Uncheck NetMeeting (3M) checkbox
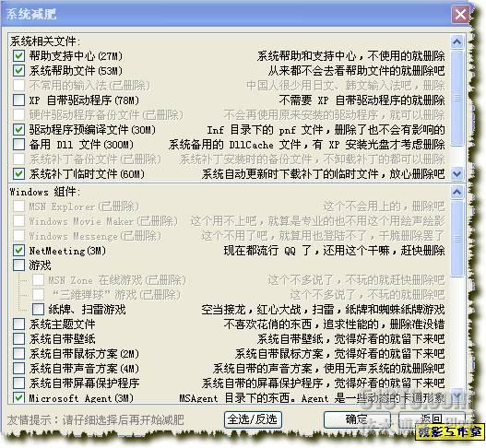 tap(18, 251)
